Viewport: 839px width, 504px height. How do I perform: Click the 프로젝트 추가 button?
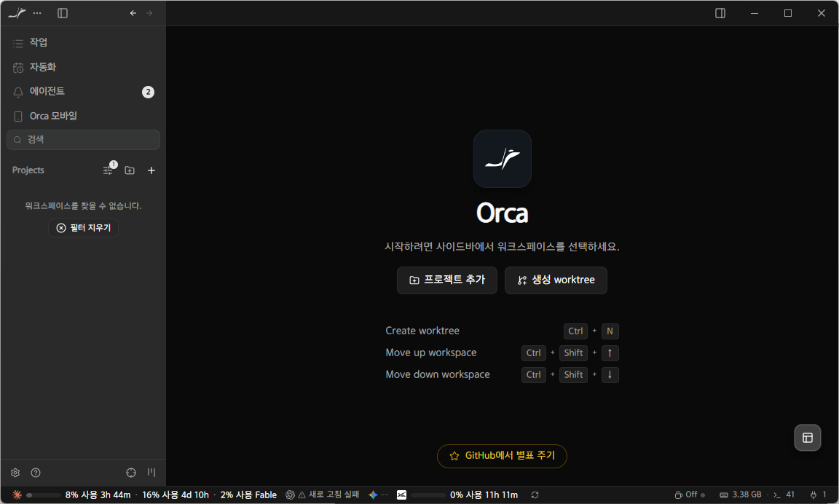(x=446, y=280)
